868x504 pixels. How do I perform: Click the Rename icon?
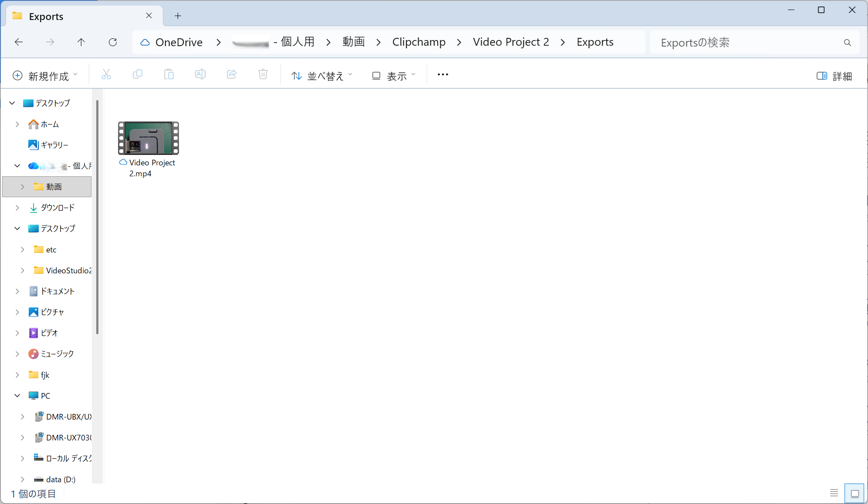(200, 75)
